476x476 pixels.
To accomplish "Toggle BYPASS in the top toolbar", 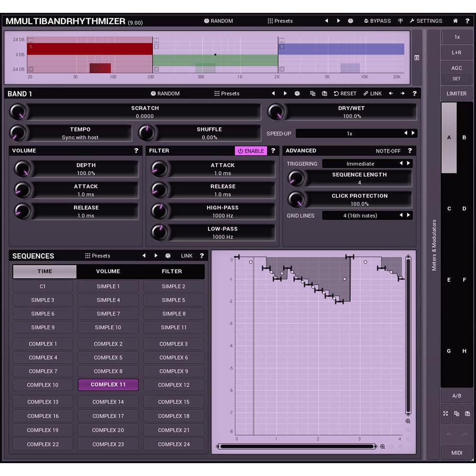I will click(378, 21).
